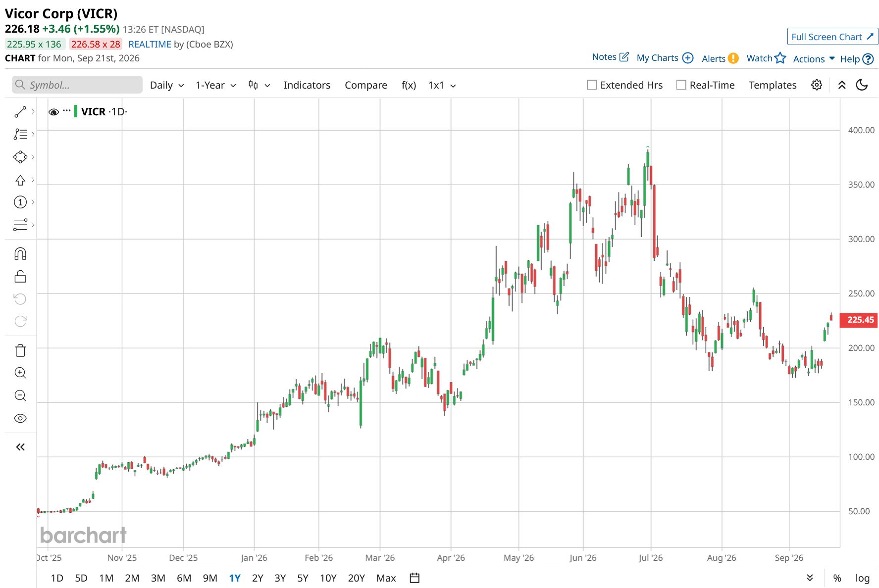
Task: Open chart settings gear icon
Action: (817, 85)
